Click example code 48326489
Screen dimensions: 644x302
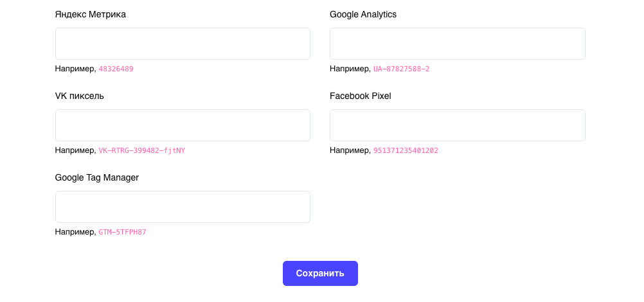click(116, 69)
